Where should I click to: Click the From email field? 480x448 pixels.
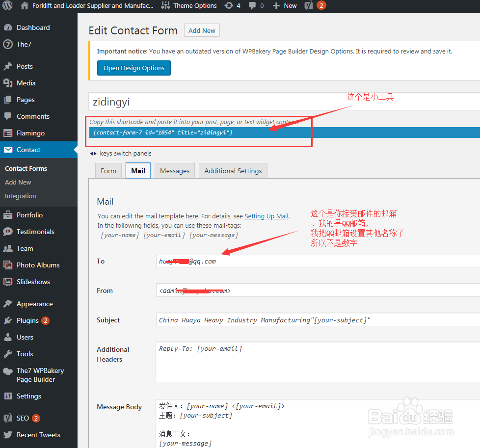(318, 290)
